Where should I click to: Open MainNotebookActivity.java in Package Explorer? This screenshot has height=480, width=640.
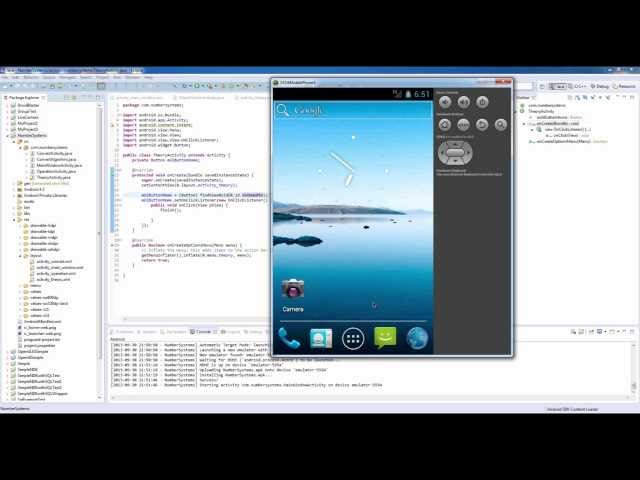tap(59, 165)
